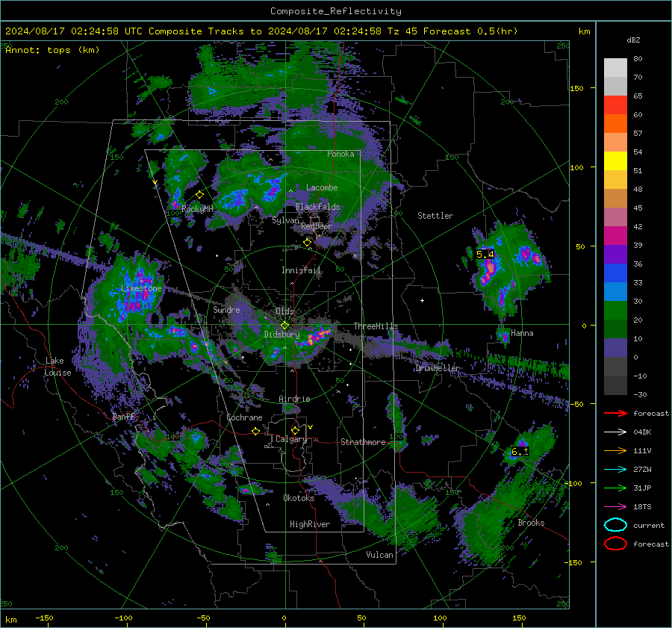Screen dimensions: 672x628
Task: Click the Innisfail city label
Action: point(302,270)
